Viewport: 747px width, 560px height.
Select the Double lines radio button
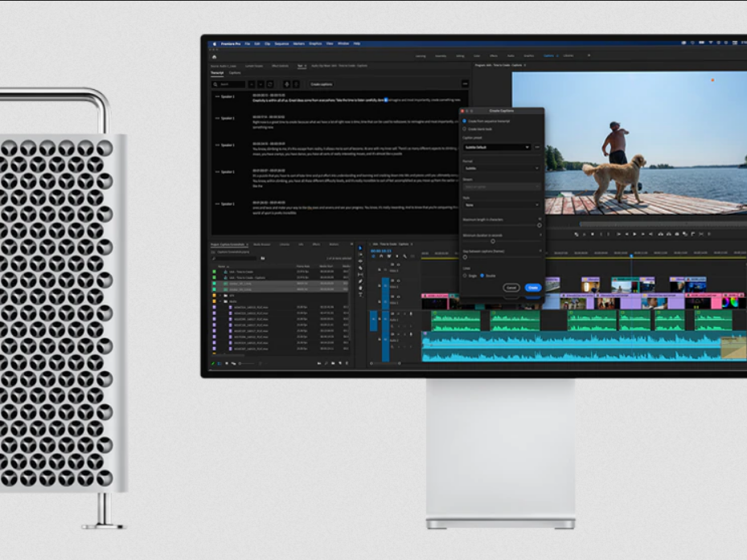(482, 276)
